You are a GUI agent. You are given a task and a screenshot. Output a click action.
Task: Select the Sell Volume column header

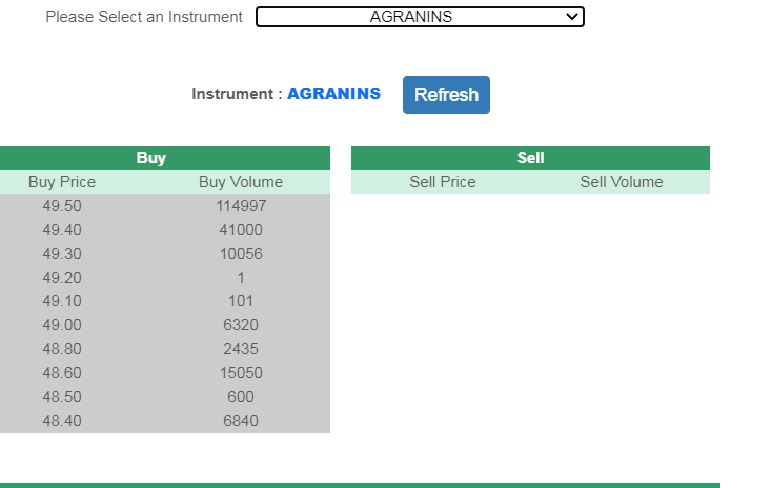pyautogui.click(x=622, y=182)
